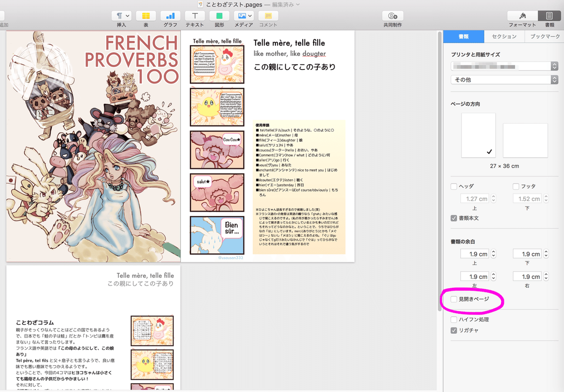Add a shape via the 図形 icon

219,15
